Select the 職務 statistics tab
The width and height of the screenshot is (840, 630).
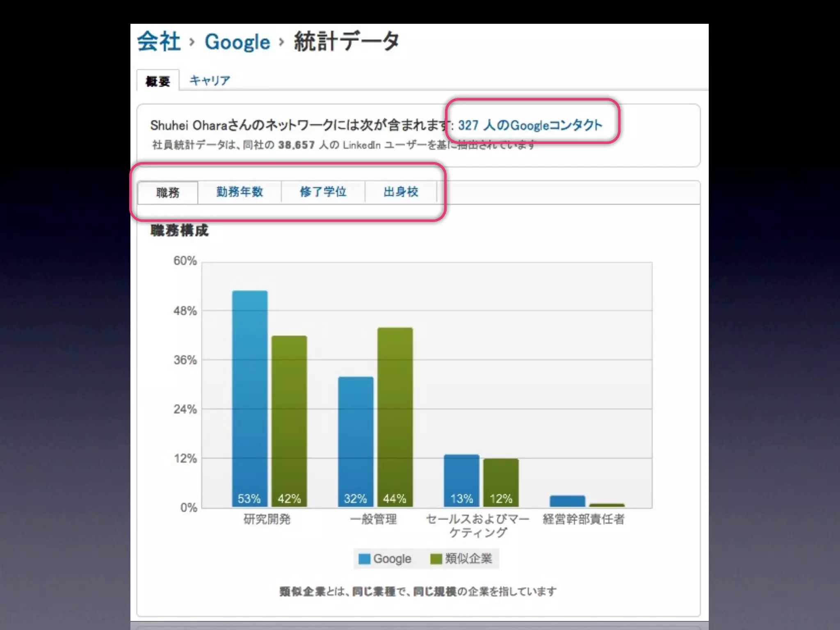168,192
